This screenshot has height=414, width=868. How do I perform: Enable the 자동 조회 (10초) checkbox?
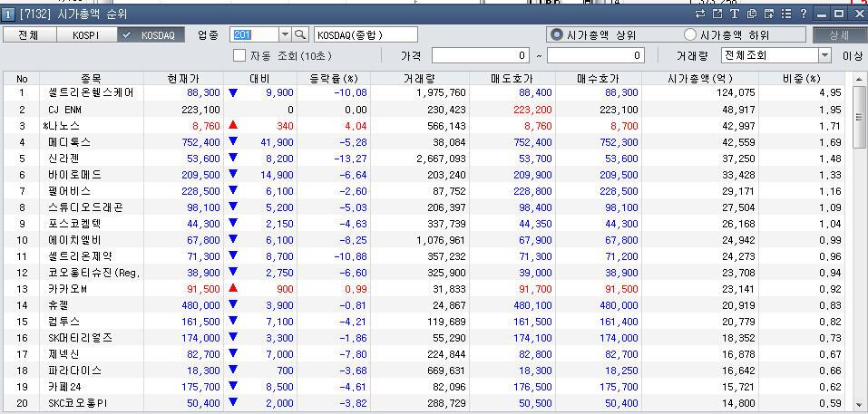coord(240,55)
